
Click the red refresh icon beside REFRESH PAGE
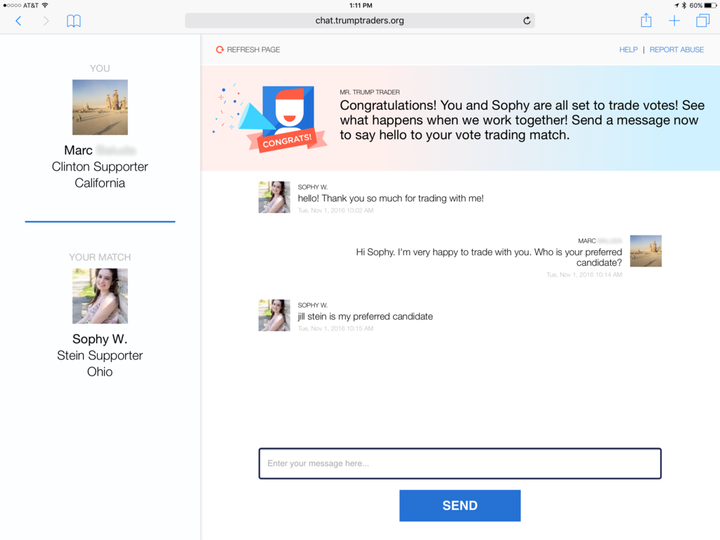click(x=220, y=50)
